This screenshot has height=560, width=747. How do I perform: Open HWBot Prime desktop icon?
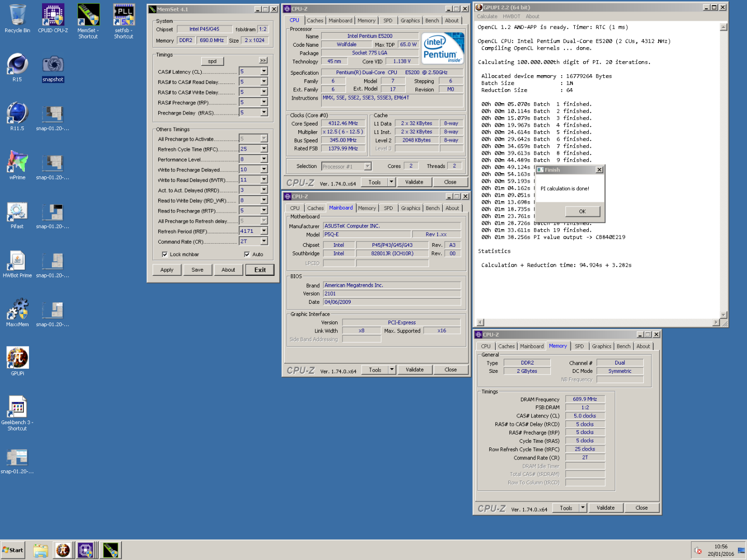(x=17, y=264)
